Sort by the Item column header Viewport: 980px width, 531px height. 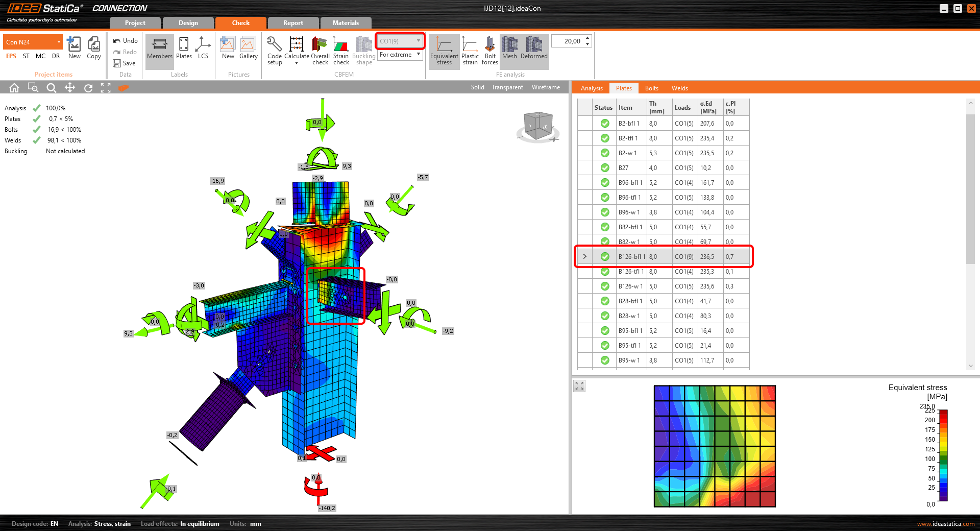[631, 108]
